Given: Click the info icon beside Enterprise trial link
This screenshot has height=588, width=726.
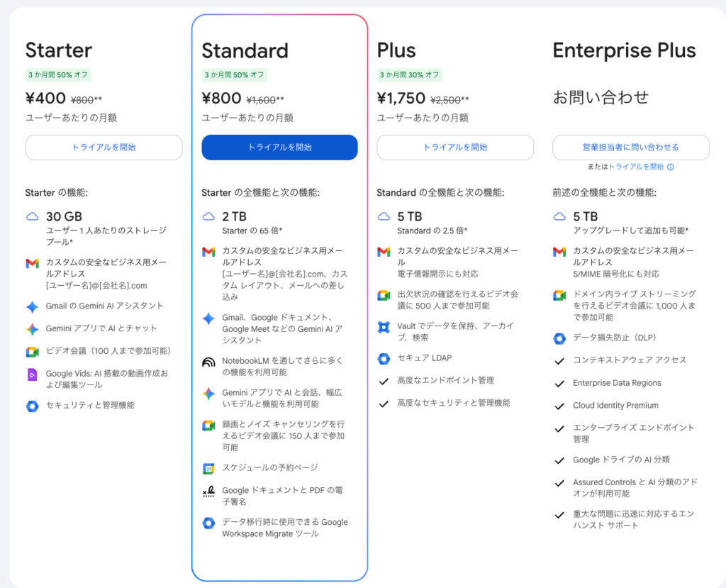Looking at the screenshot, I should (670, 167).
